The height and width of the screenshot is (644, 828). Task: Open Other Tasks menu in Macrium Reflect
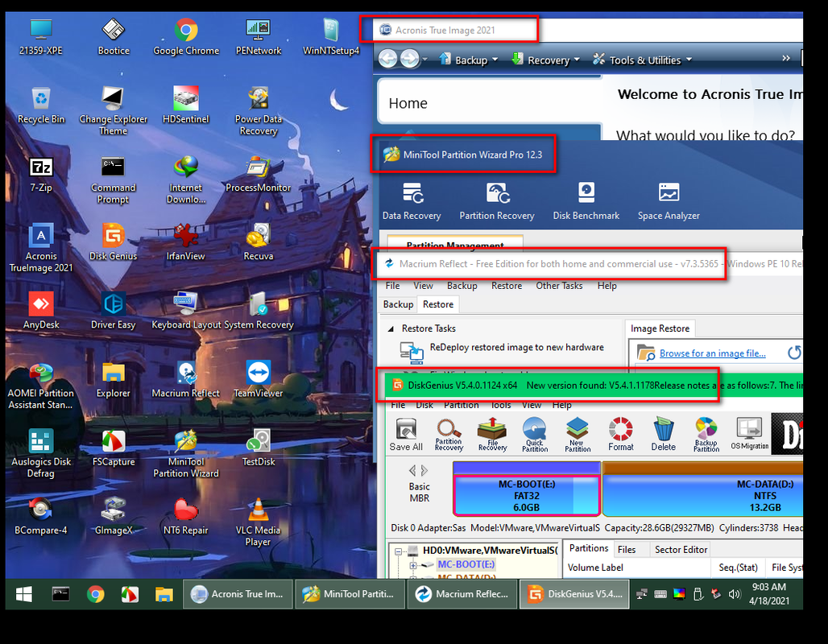pyautogui.click(x=559, y=286)
